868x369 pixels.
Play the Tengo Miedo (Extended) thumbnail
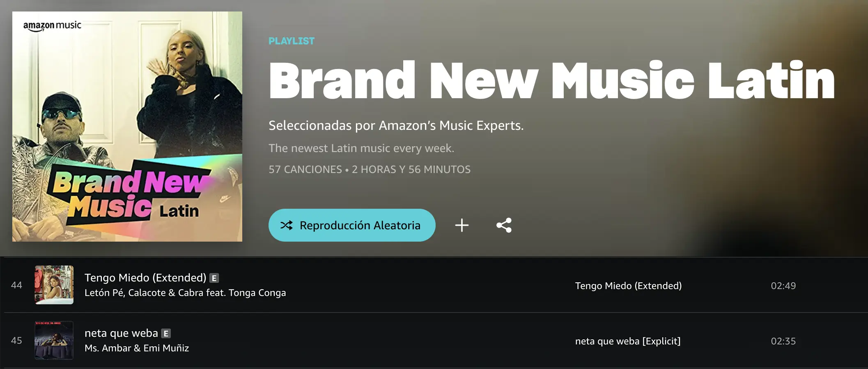pos(54,285)
